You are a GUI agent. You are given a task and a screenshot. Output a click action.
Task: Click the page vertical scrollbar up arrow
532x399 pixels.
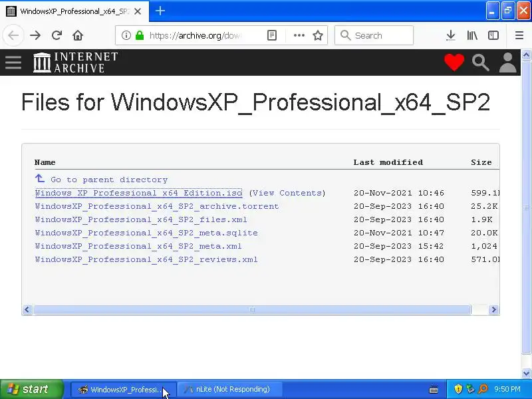[526, 55]
